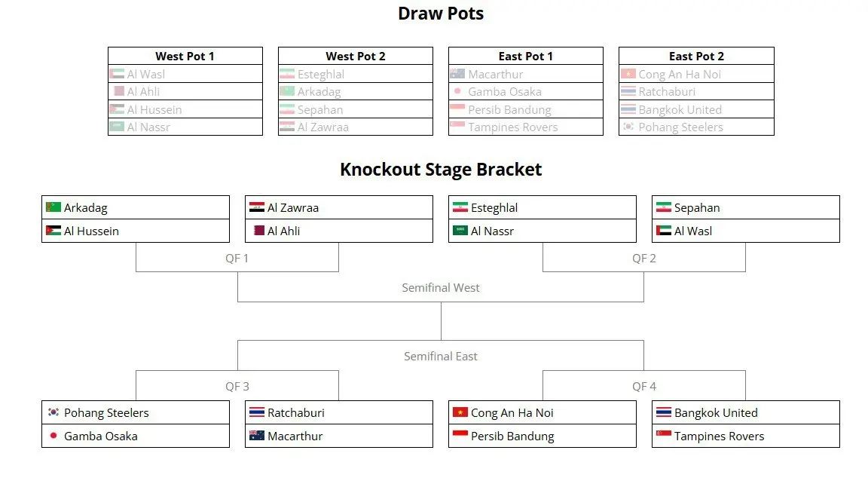
Task: Click the Australia flag next to Macarthur in the bracket
Action: pyautogui.click(x=257, y=436)
